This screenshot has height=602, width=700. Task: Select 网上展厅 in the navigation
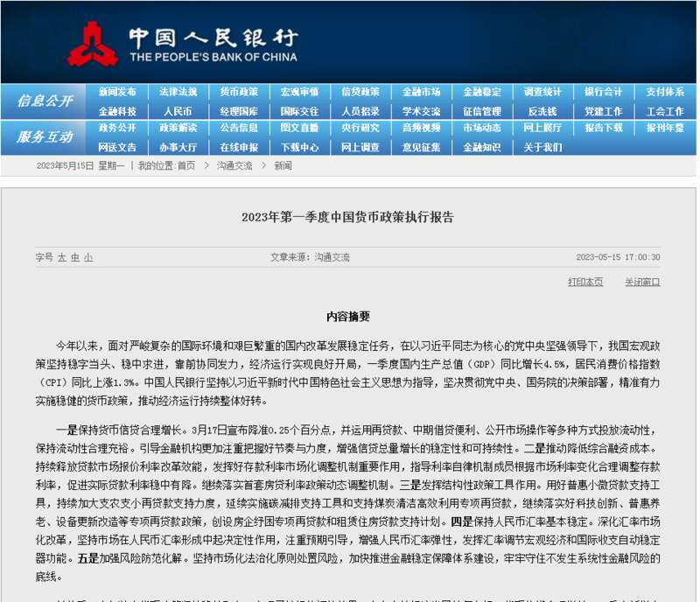pyautogui.click(x=542, y=128)
